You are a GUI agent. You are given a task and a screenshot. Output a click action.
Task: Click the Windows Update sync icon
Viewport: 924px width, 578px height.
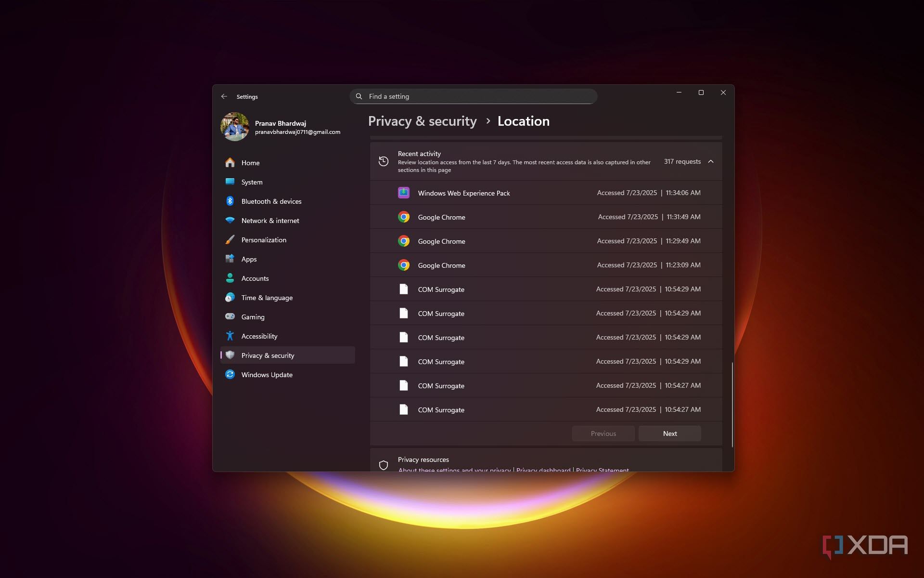230,375
